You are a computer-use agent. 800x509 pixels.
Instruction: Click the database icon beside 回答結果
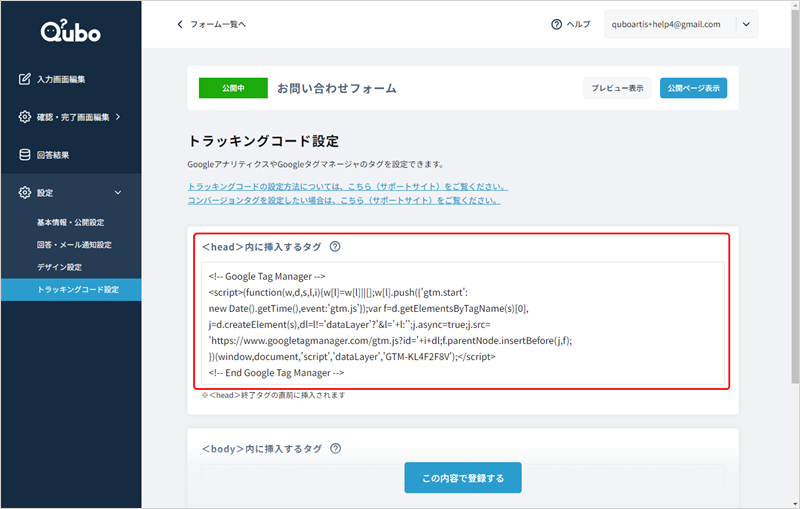[25, 155]
